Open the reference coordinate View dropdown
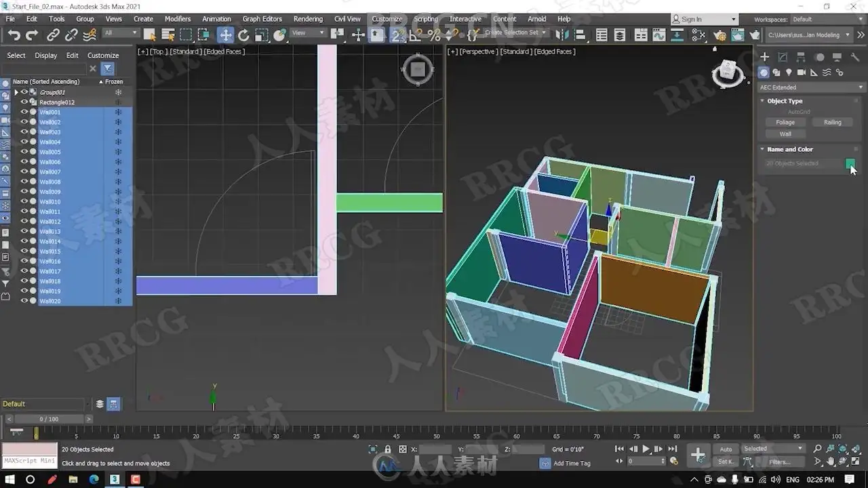This screenshot has width=868, height=488. point(308,33)
